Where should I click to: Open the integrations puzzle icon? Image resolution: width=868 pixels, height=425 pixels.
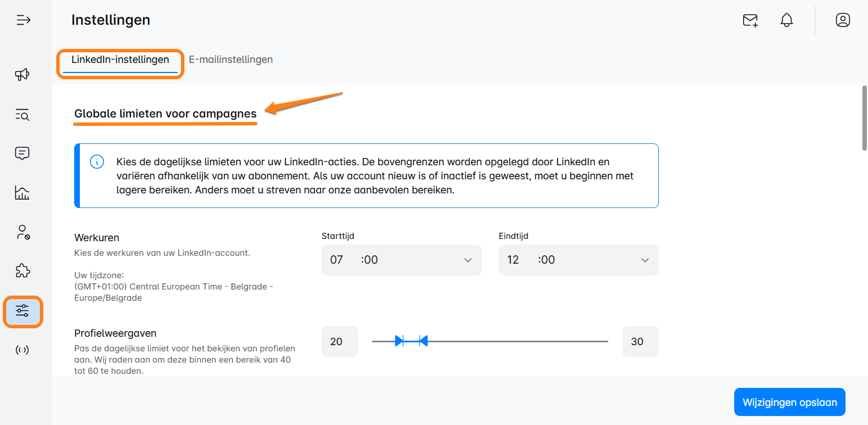tap(22, 271)
